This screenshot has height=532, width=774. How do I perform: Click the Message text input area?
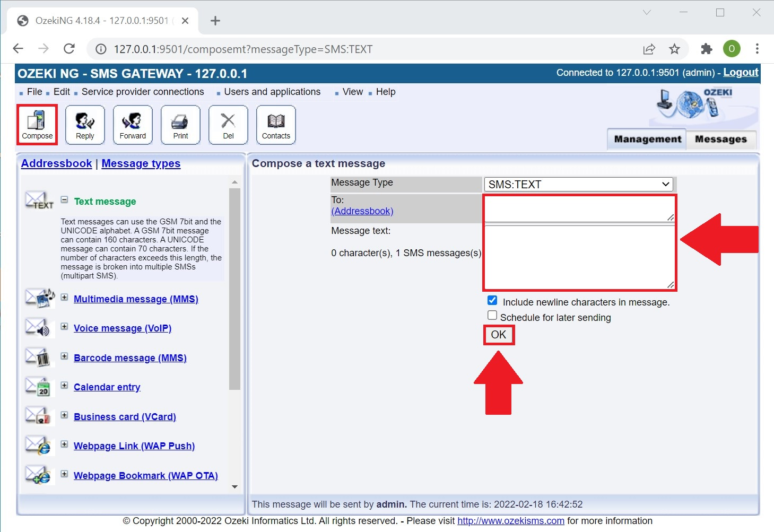click(x=580, y=257)
